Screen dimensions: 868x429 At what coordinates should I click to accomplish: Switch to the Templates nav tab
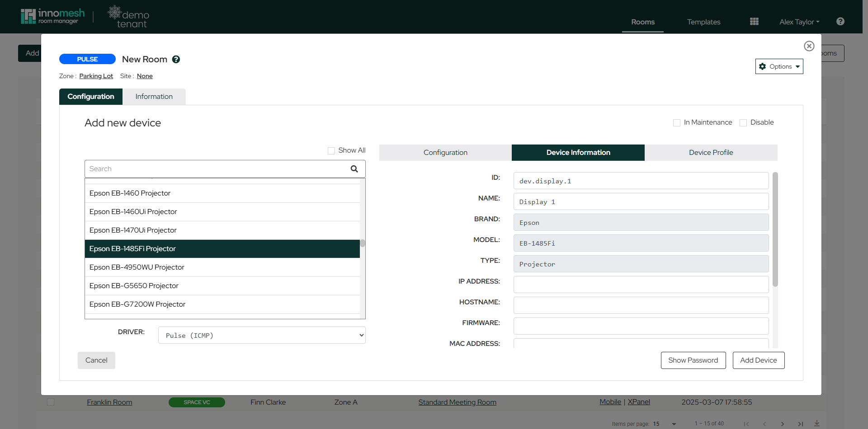[704, 22]
